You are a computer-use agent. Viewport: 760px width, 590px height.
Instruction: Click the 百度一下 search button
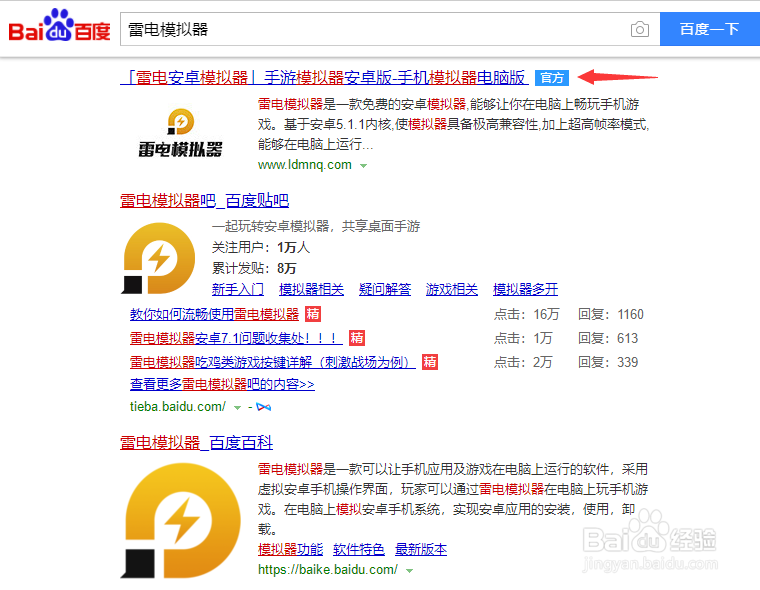(710, 29)
